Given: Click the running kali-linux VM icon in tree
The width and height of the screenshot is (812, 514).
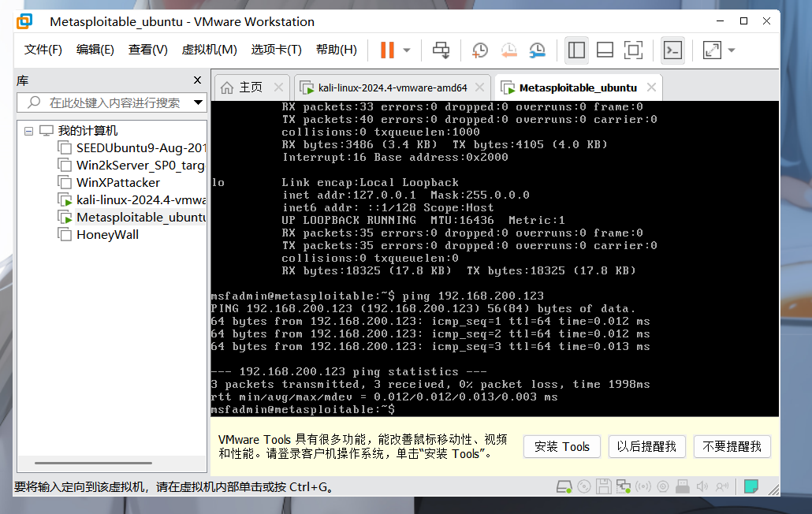Looking at the screenshot, I should point(65,199).
